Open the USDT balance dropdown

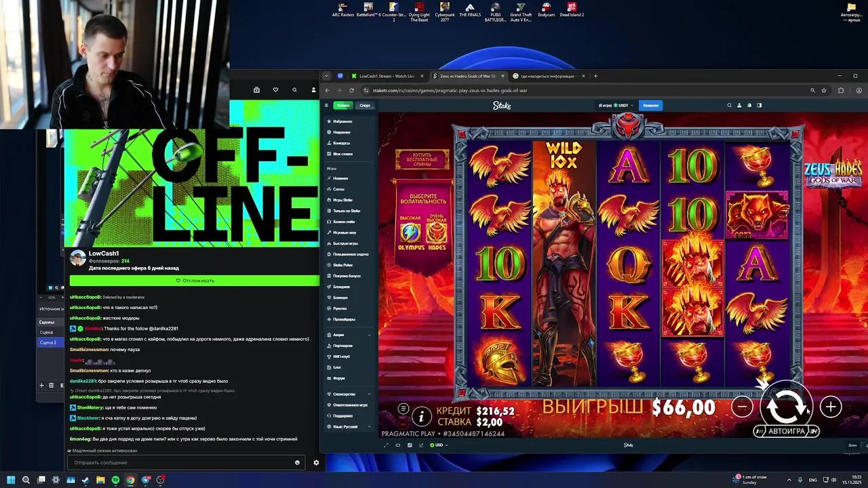tap(616, 105)
